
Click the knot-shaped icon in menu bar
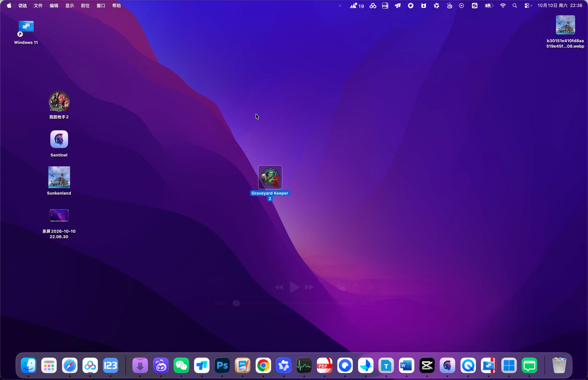436,5
